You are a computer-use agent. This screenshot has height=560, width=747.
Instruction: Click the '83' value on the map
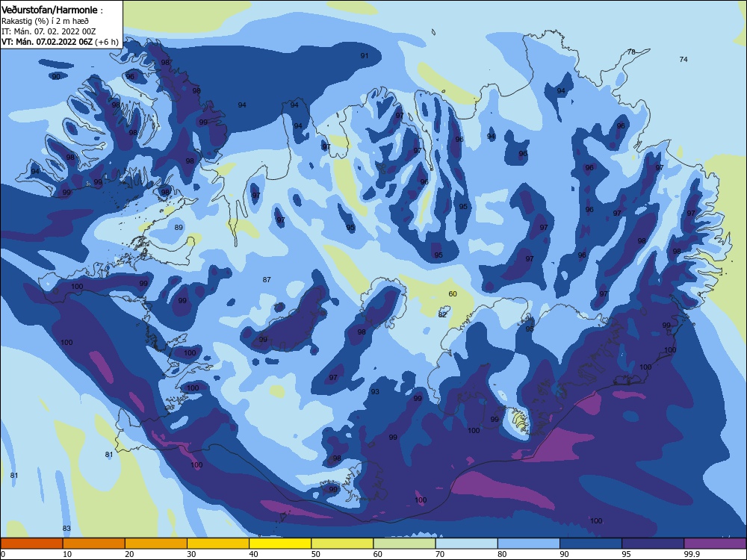coord(66,528)
